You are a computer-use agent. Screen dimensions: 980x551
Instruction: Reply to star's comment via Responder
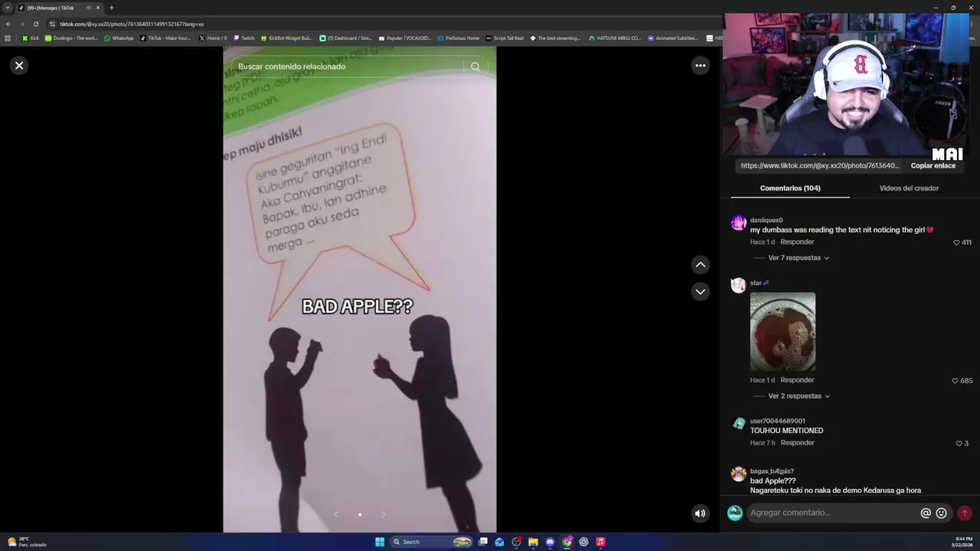(797, 380)
